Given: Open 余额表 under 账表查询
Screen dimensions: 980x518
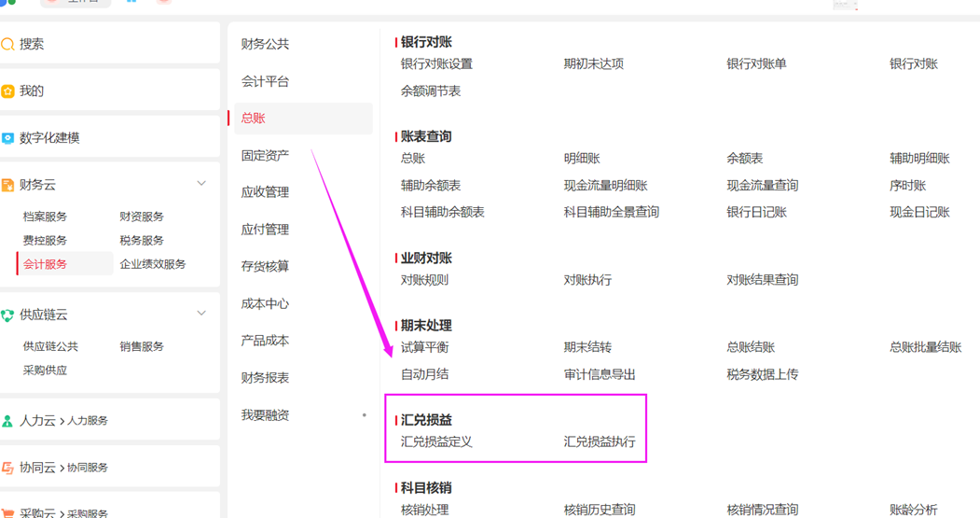Looking at the screenshot, I should coord(744,159).
